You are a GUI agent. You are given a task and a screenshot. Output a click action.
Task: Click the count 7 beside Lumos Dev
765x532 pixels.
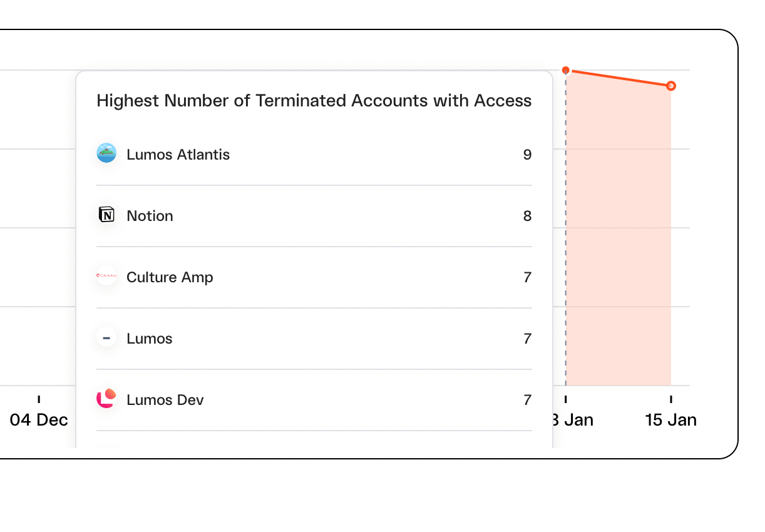pos(528,400)
